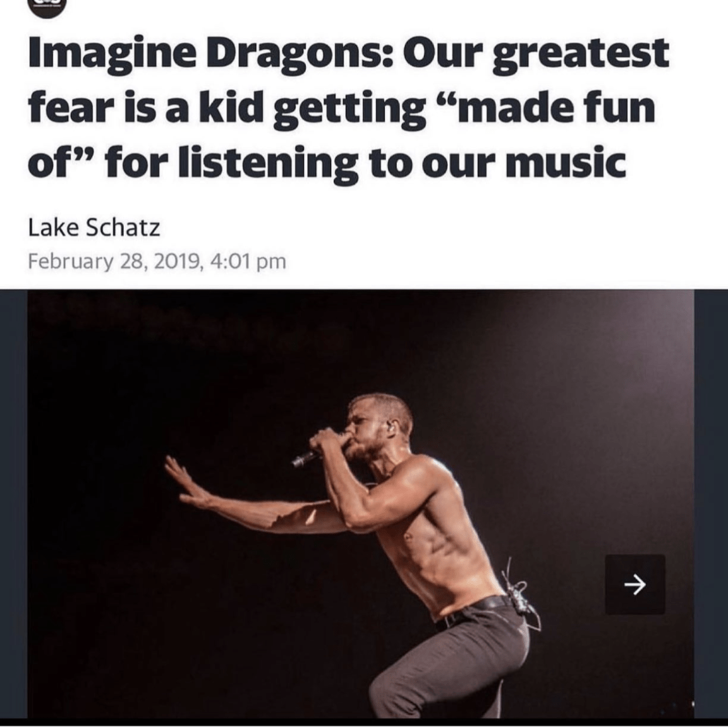Click the singer's outstretched hand

pos(186,483)
